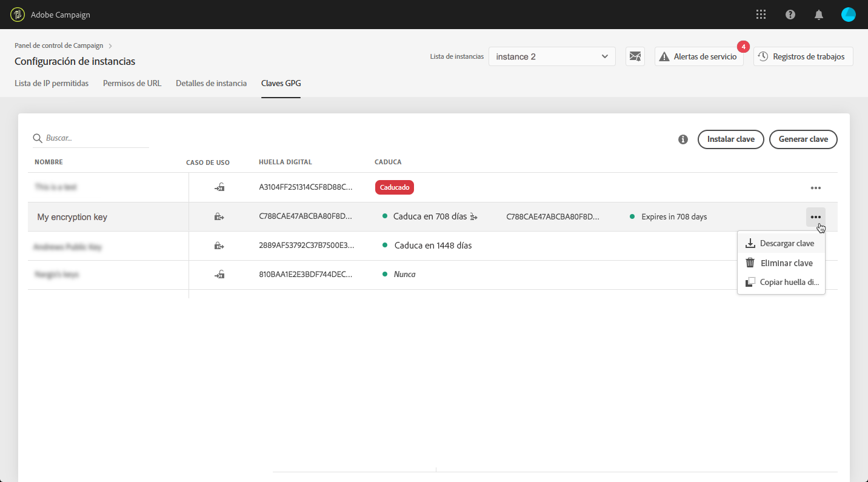Open the user profile avatar
The height and width of the screenshot is (482, 868).
coord(849,15)
